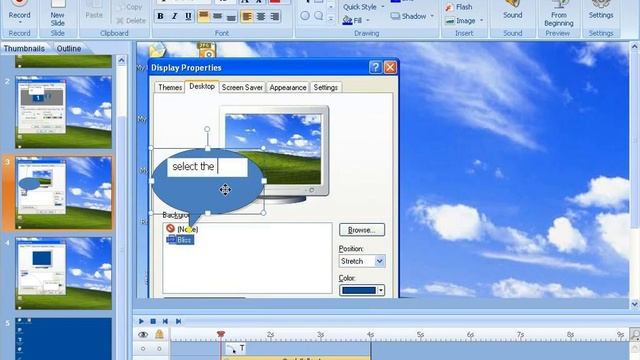This screenshot has width=640, height=360.
Task: Align text left
Action: [247, 16]
